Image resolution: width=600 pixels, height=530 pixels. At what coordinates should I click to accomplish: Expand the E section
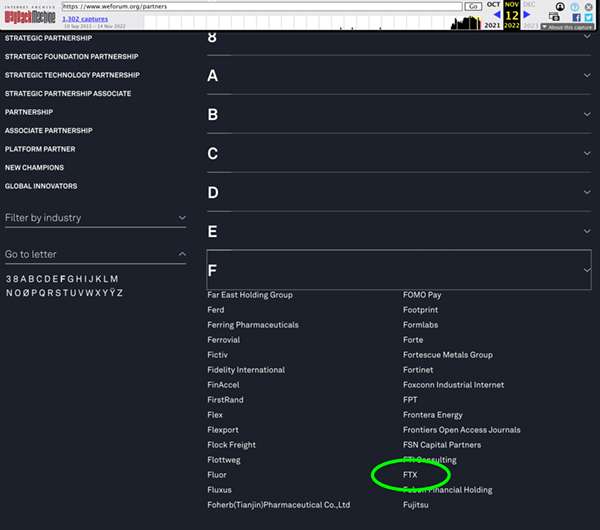point(399,231)
